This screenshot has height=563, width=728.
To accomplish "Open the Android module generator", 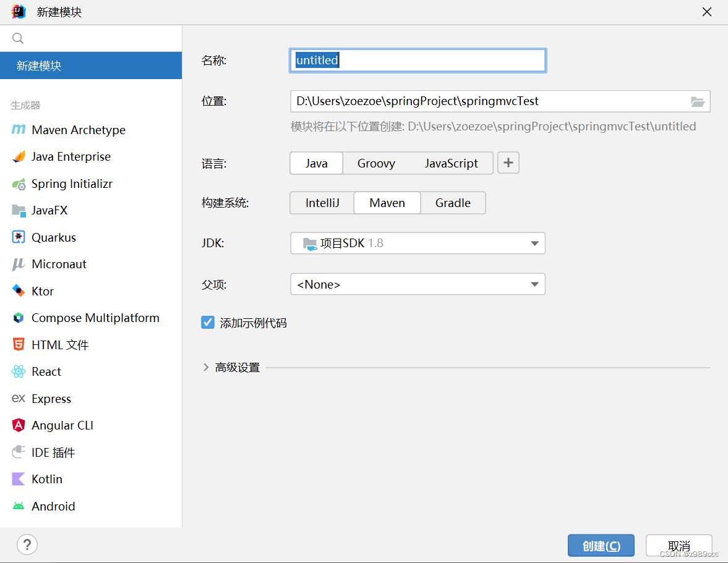I will 52,506.
